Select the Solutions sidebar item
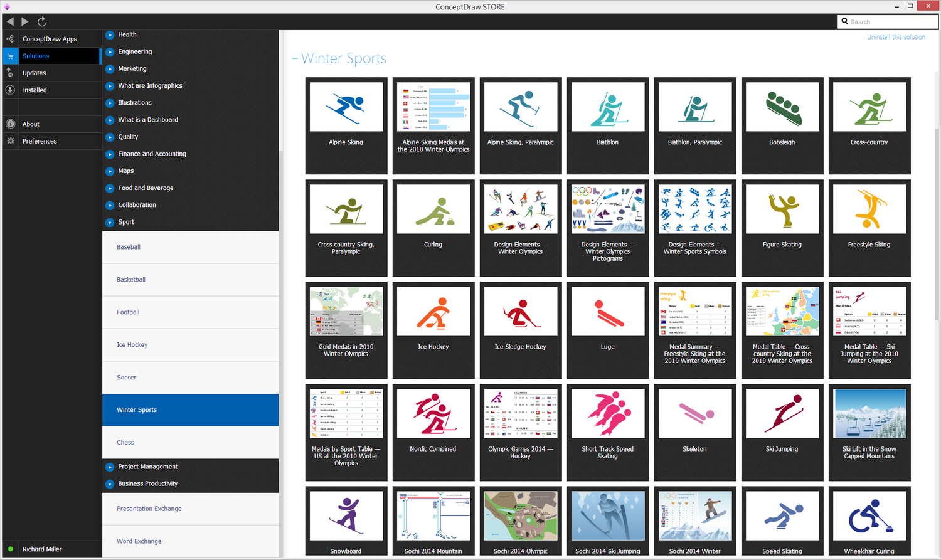Image resolution: width=941 pixels, height=560 pixels. click(51, 56)
